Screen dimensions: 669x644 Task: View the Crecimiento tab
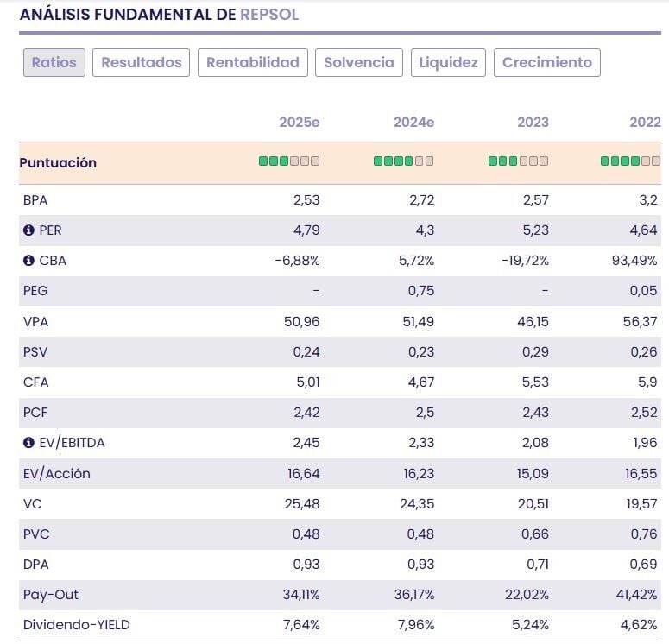point(547,62)
